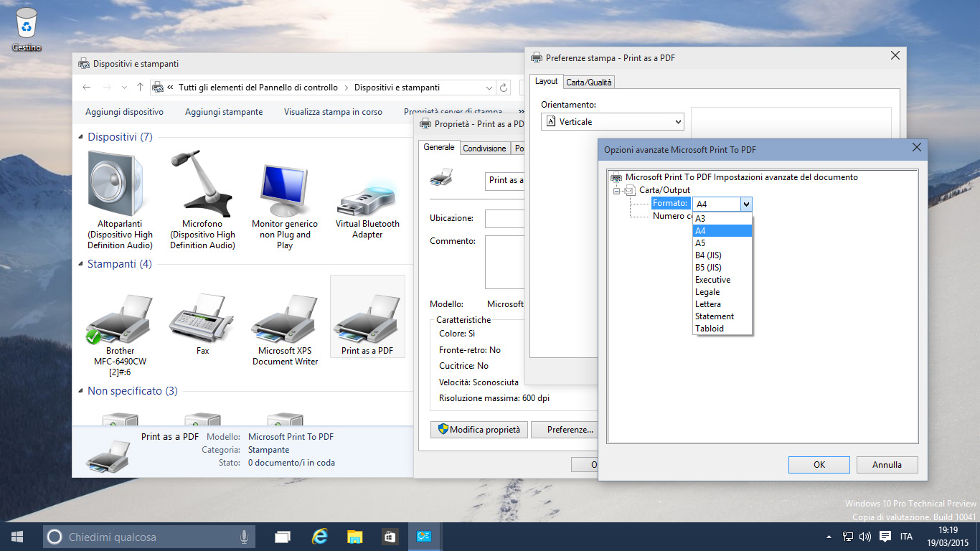
Task: Click the Cortana search box
Action: [x=149, y=537]
